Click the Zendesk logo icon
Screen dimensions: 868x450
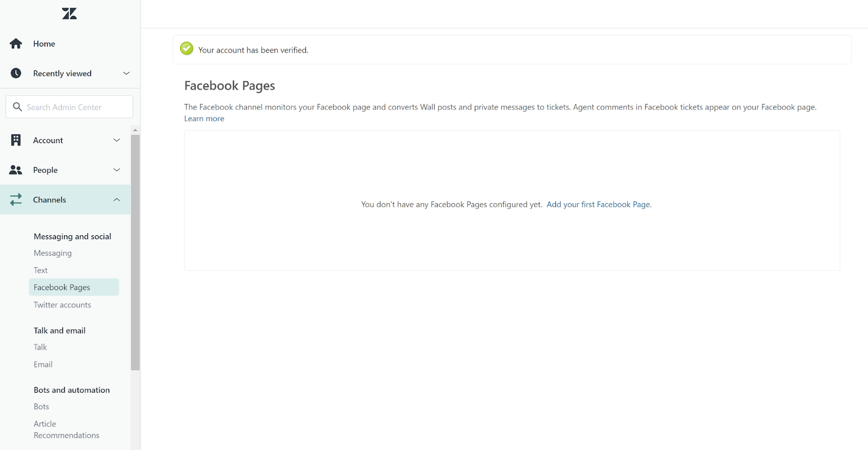click(69, 14)
